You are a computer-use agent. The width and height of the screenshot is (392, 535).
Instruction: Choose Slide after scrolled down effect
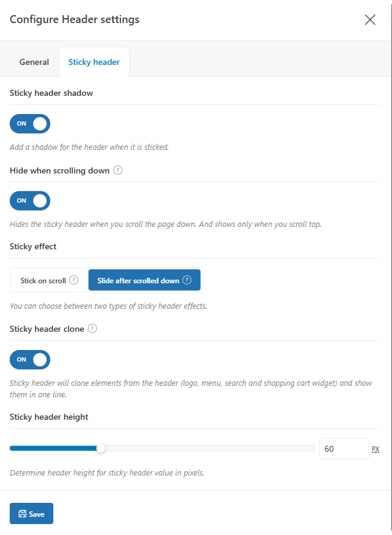pyautogui.click(x=145, y=280)
